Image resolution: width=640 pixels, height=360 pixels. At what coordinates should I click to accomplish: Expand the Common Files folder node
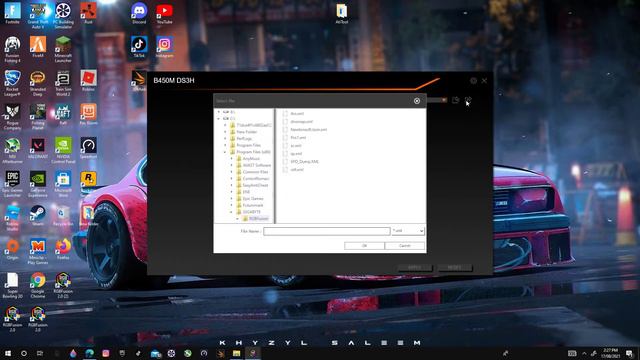pyautogui.click(x=231, y=172)
